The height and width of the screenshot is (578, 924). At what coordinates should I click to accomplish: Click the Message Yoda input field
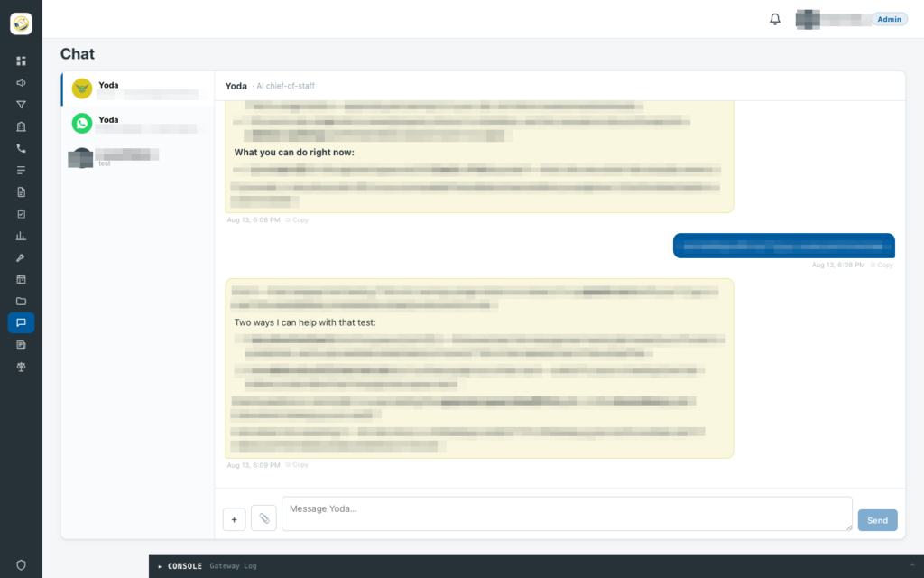(x=567, y=514)
